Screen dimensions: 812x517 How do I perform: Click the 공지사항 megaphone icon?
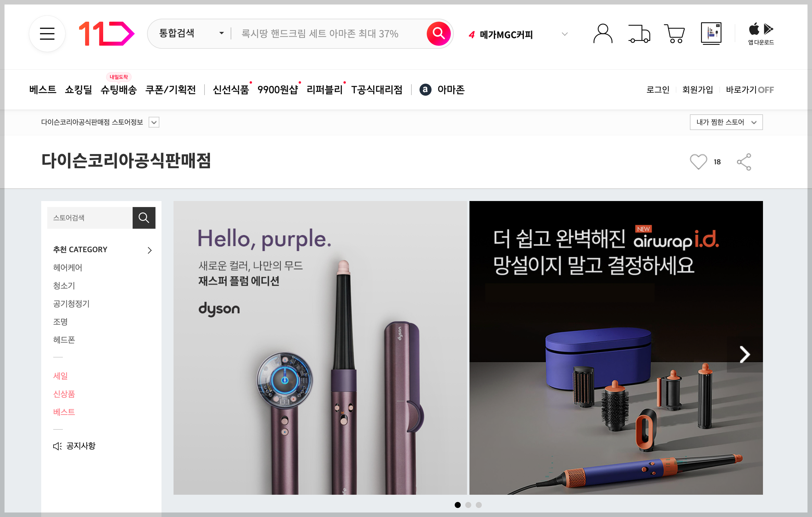[x=57, y=446]
